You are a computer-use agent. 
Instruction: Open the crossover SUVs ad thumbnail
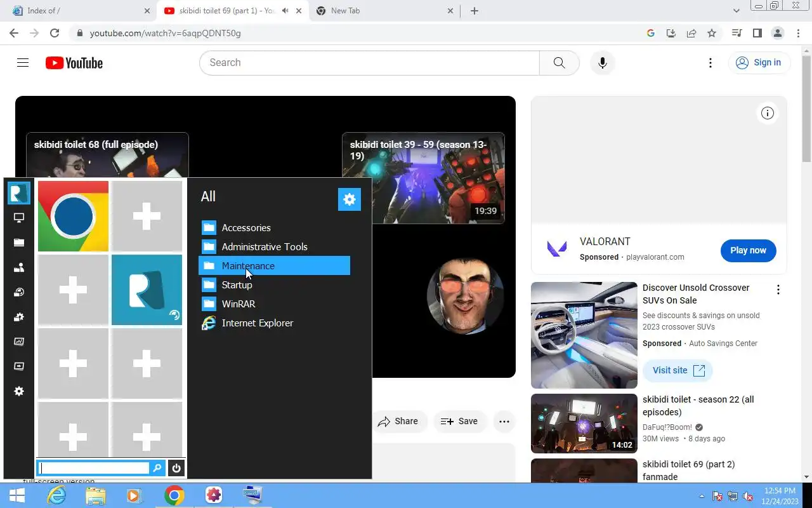click(584, 335)
